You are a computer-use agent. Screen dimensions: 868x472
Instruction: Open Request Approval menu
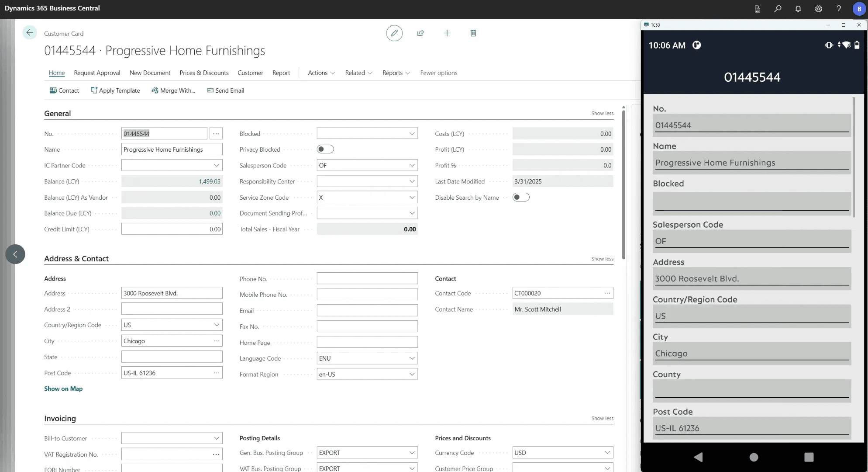coord(97,73)
